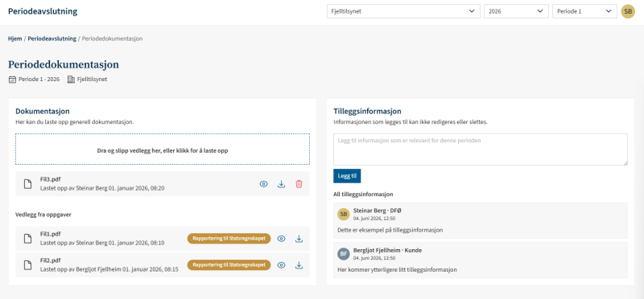The width and height of the screenshot is (644, 299).
Task: Click the name 'Bergljot Fjellheim - Kunde'
Action: tap(387, 250)
